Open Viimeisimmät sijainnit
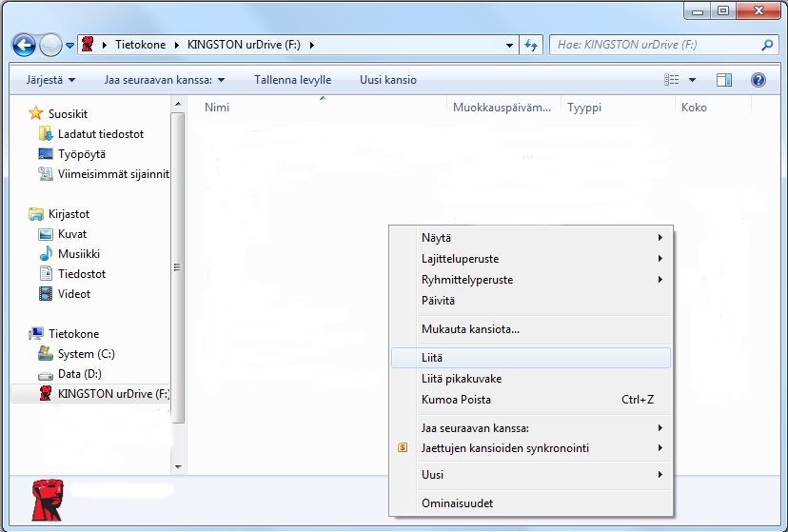788x532 pixels. [x=113, y=174]
